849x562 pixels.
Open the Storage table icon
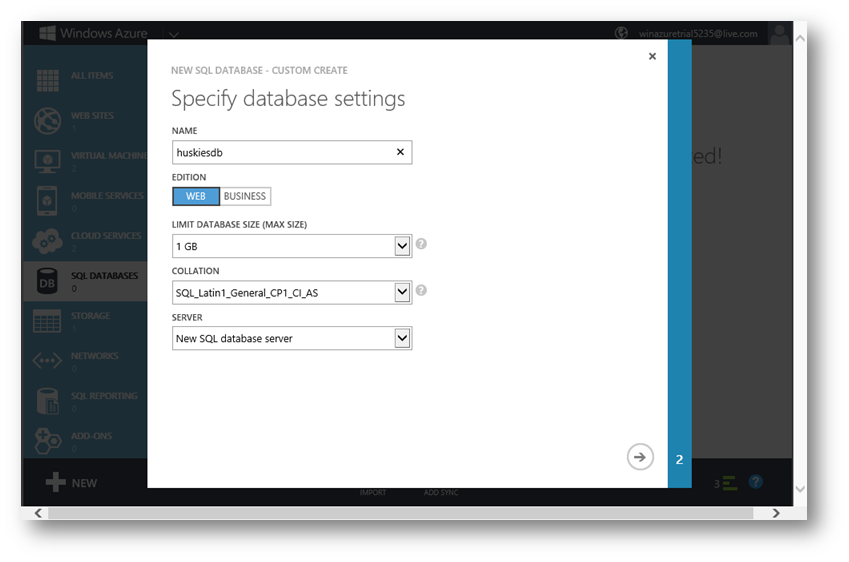pyautogui.click(x=47, y=321)
